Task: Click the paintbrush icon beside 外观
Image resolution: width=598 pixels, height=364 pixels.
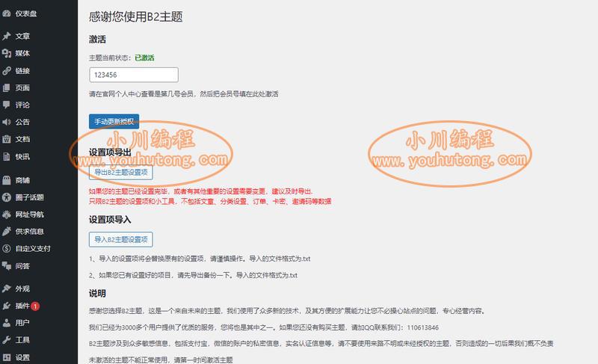Action: [6, 289]
